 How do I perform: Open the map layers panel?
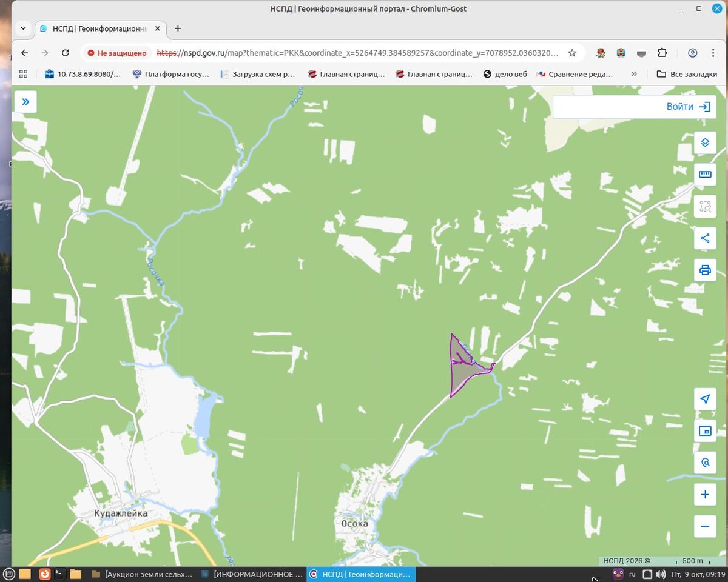click(705, 142)
